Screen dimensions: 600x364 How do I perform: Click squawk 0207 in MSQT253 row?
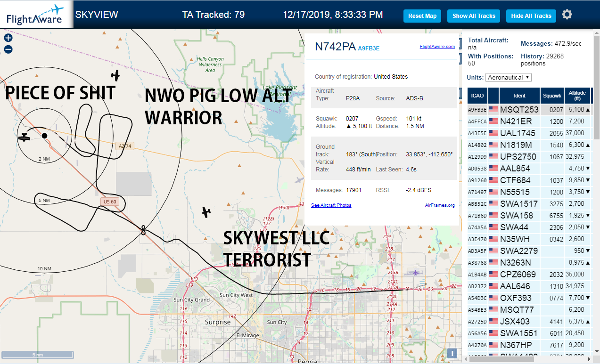tap(556, 110)
